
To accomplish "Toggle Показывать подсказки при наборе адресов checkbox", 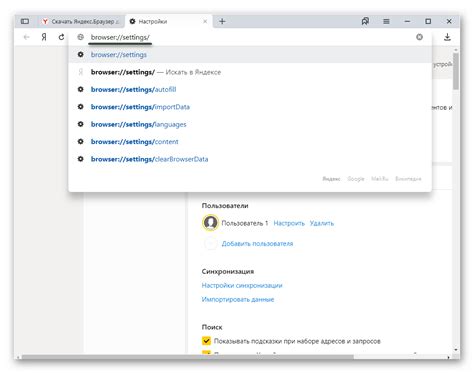I will pyautogui.click(x=206, y=341).
